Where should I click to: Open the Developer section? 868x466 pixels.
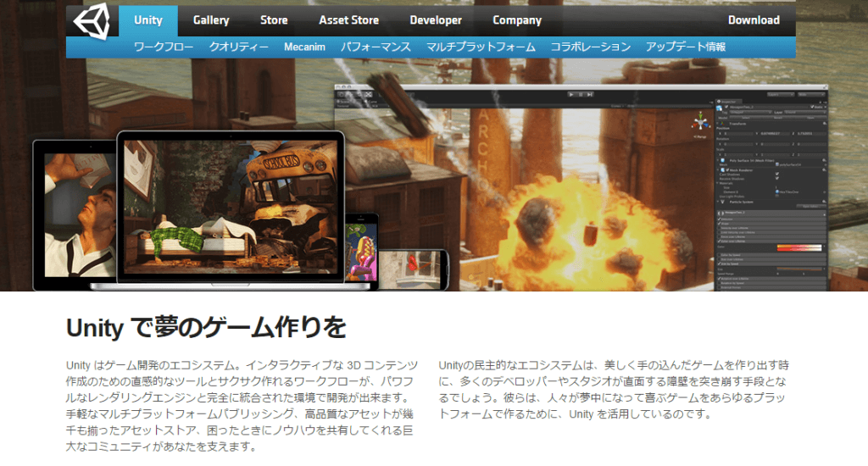(x=436, y=20)
